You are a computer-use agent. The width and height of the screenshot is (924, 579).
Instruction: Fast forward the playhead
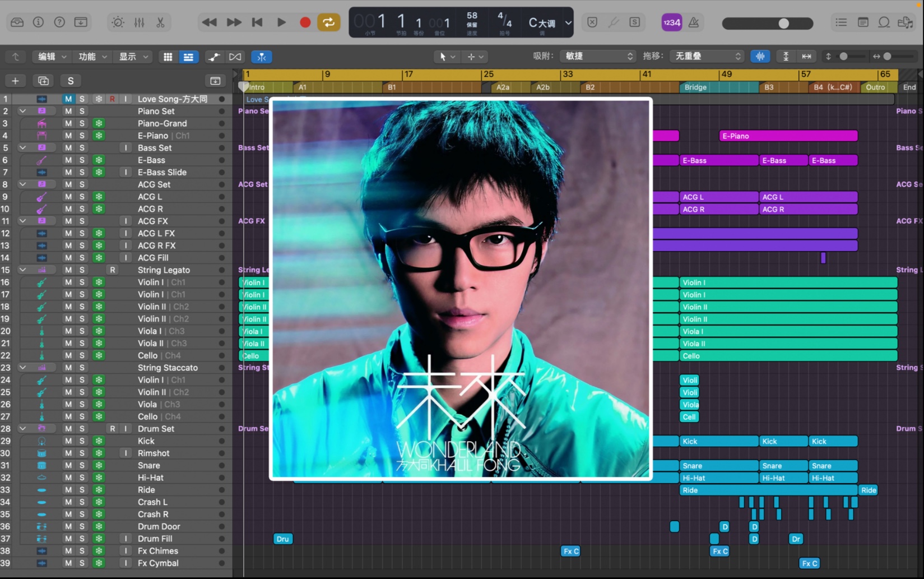coord(234,22)
